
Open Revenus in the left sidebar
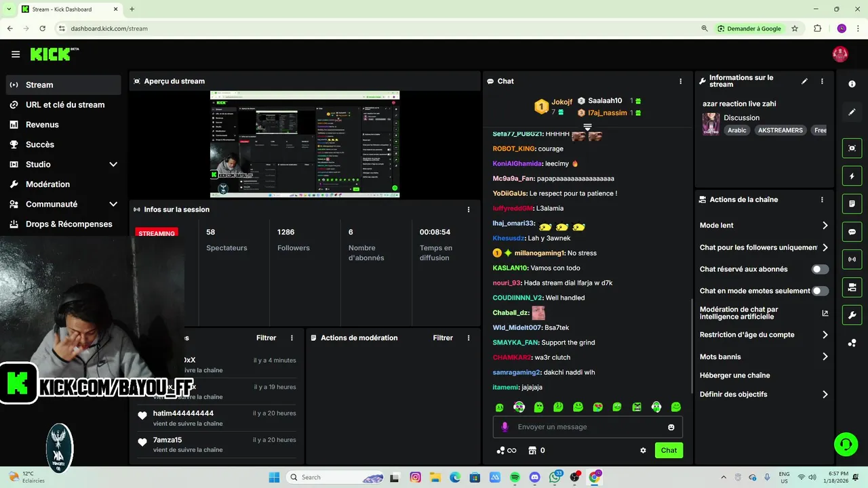(x=64, y=125)
